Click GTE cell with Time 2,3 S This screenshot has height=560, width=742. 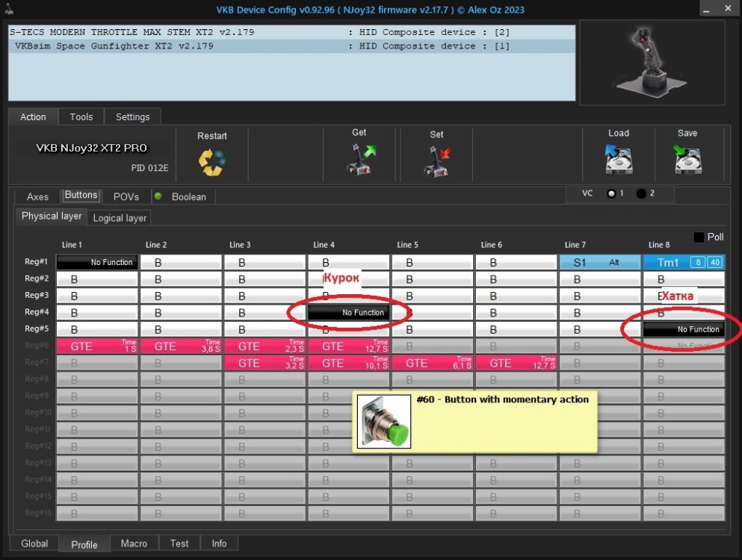(x=265, y=346)
